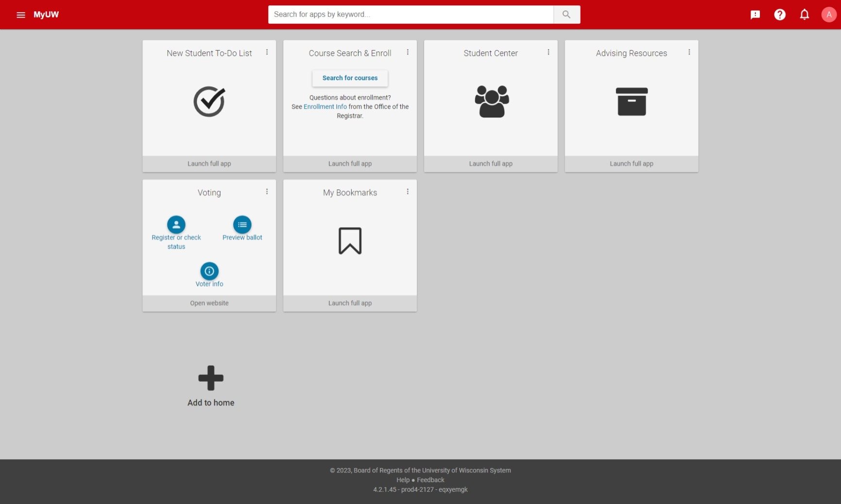Launch full app for Student Center

(x=491, y=164)
